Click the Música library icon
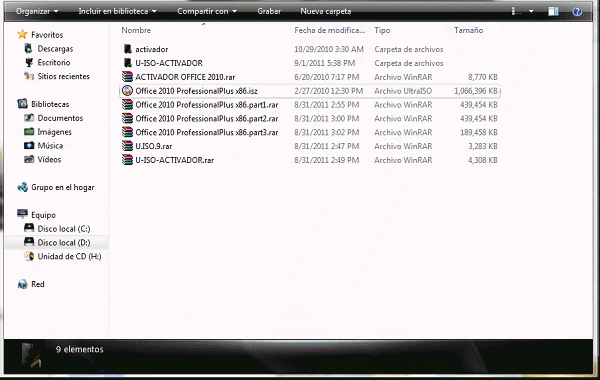The width and height of the screenshot is (600, 380). [x=29, y=145]
